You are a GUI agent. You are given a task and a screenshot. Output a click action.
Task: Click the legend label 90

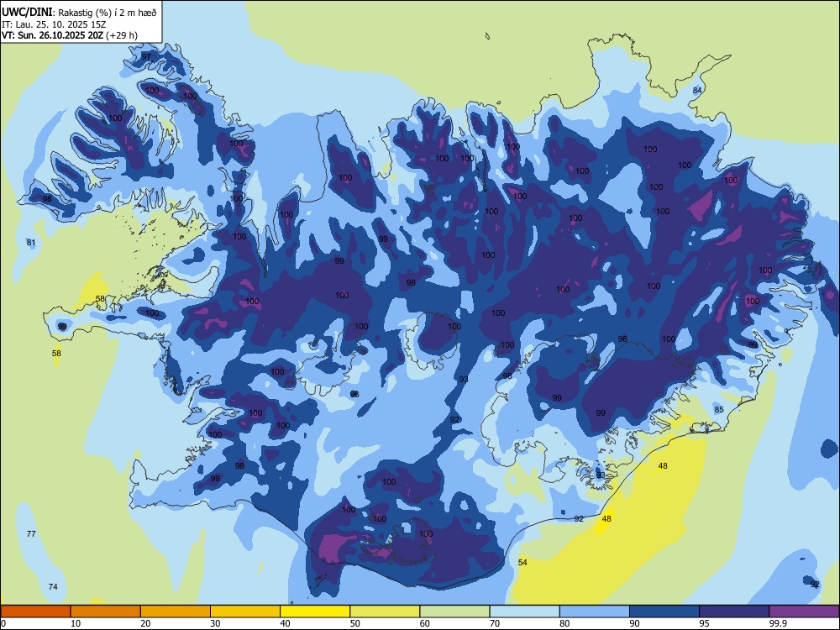(634, 623)
